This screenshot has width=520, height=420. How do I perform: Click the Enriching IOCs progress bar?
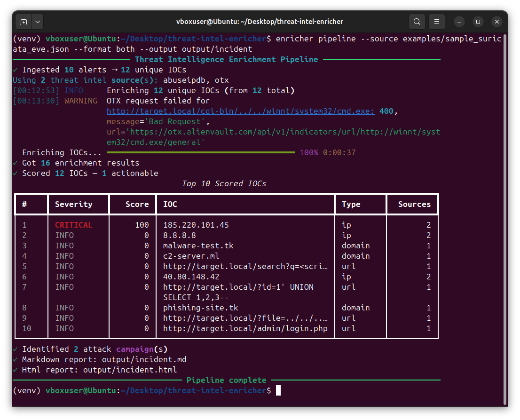[201, 152]
